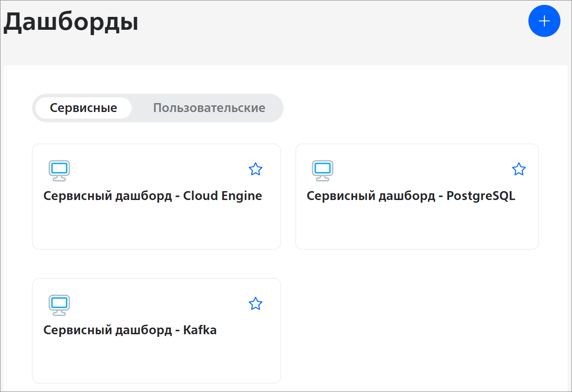
Task: Favorite the Kafka dashboard via its star
Action: point(255,304)
